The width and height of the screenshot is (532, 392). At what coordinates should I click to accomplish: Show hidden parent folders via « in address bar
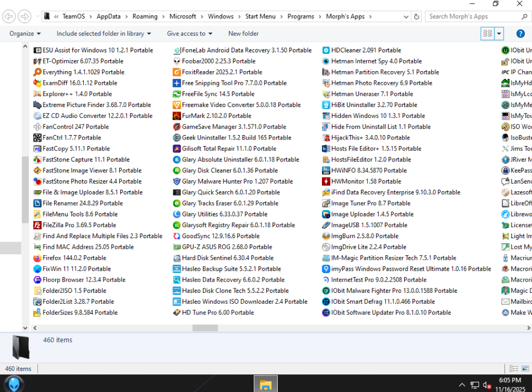[56, 17]
